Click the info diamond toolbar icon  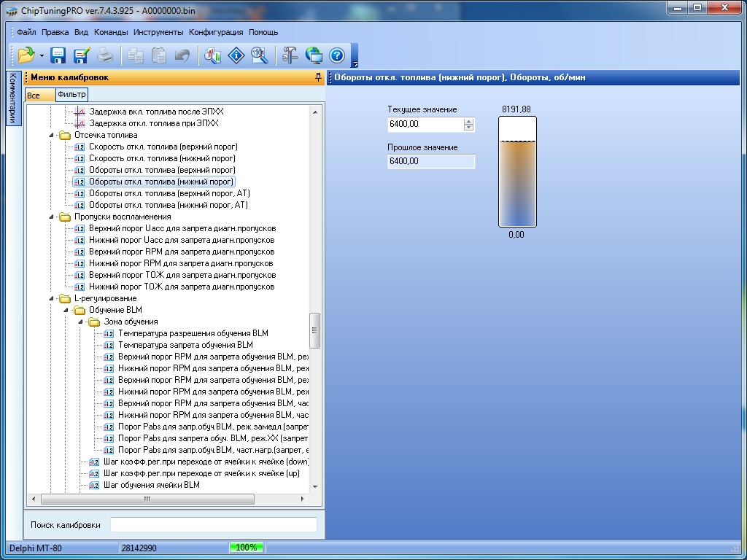pyautogui.click(x=236, y=55)
